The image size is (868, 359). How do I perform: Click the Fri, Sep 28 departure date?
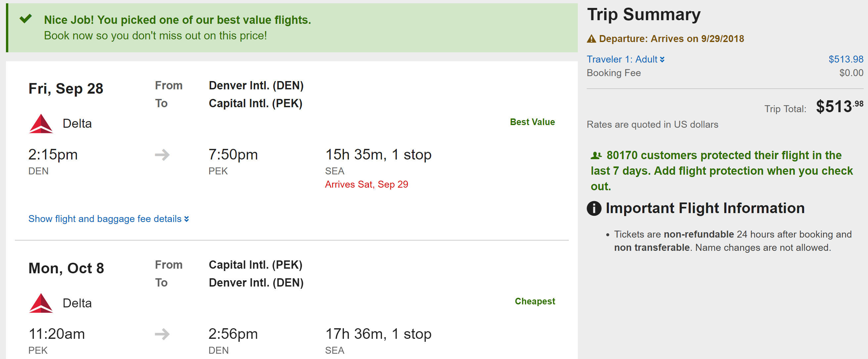pyautogui.click(x=66, y=89)
